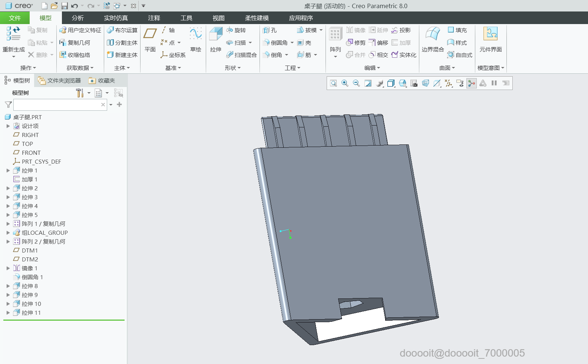Open the Pattern (阵列) tool
Screen dimensions: 588x364
[335, 34]
